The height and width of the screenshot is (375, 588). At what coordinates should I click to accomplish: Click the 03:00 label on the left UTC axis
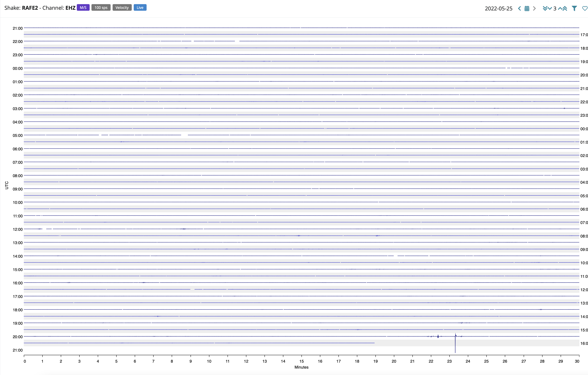coord(18,109)
